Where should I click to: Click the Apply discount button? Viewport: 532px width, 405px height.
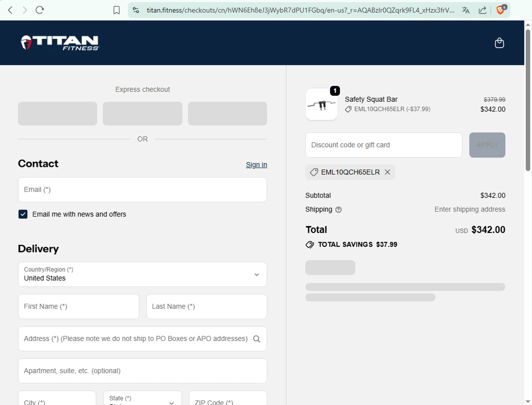pyautogui.click(x=487, y=145)
